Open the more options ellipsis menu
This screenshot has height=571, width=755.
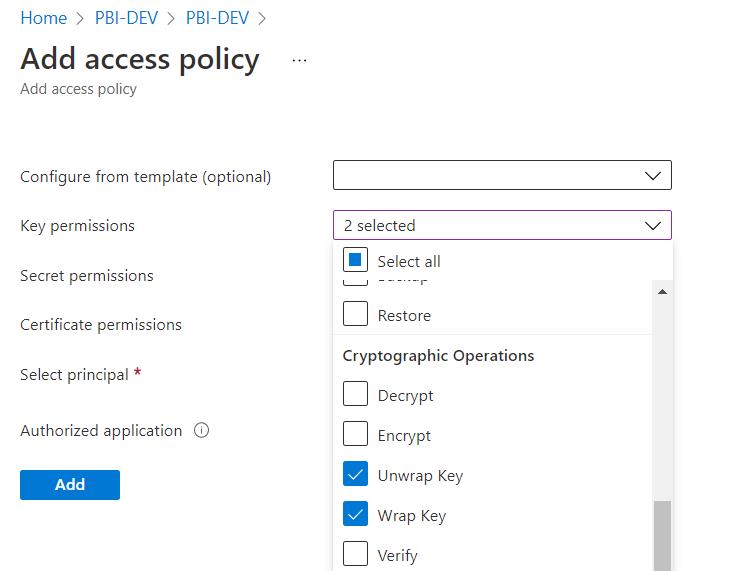point(299,60)
